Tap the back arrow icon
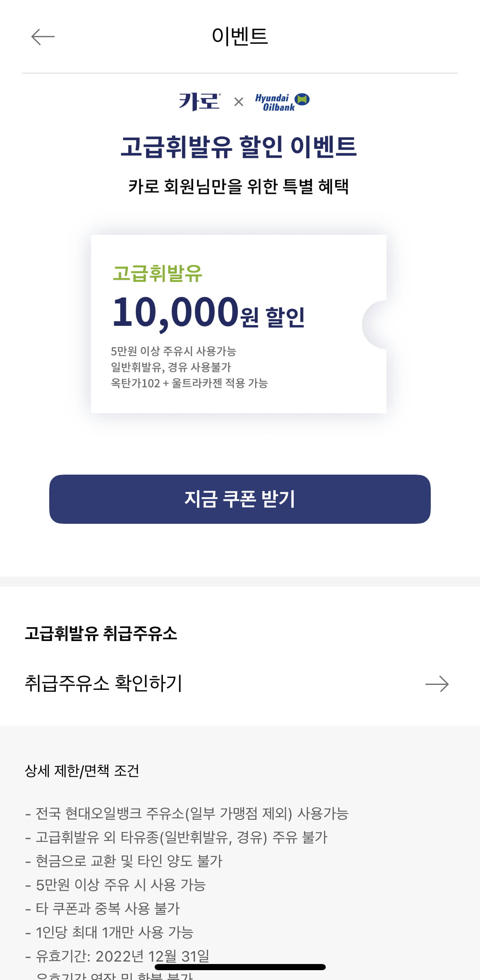Image resolution: width=480 pixels, height=980 pixels. pyautogui.click(x=43, y=37)
